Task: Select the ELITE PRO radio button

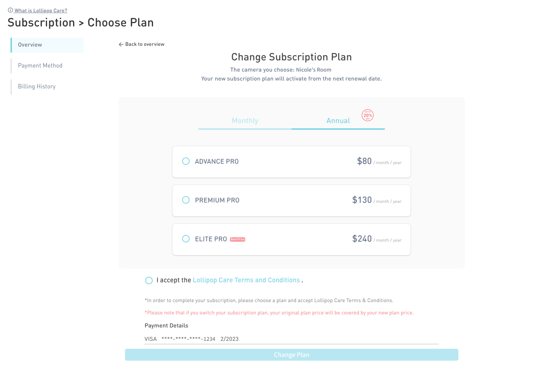Action: point(186,239)
